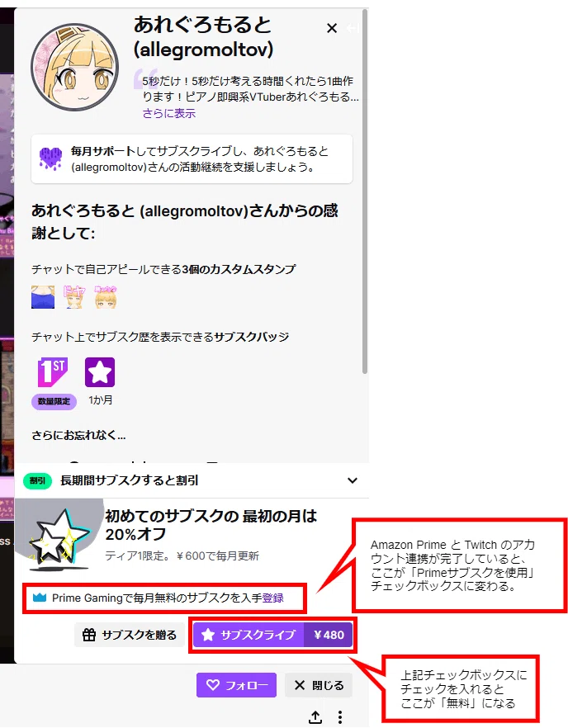Click the purple dripping heart support icon
The width and height of the screenshot is (568, 728).
50,158
